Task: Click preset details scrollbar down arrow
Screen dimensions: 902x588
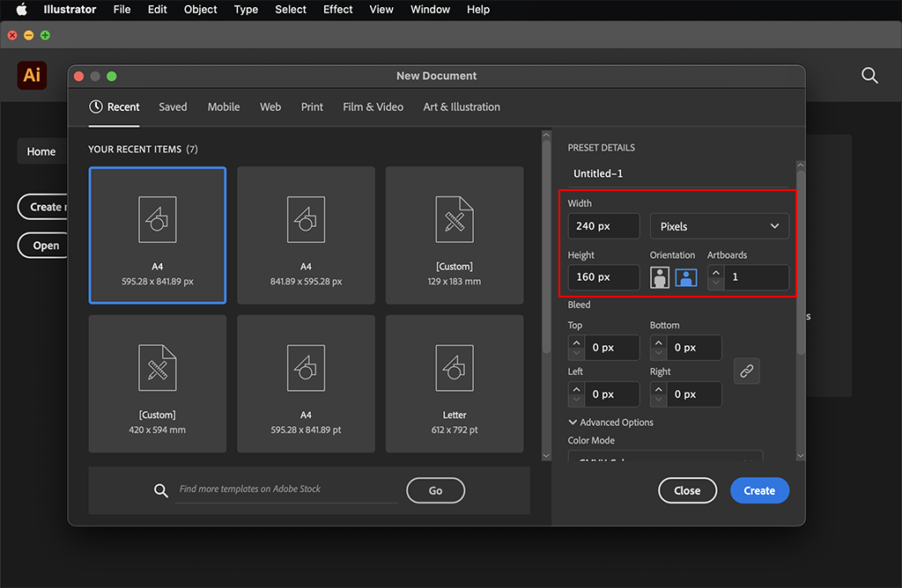Action: click(800, 456)
